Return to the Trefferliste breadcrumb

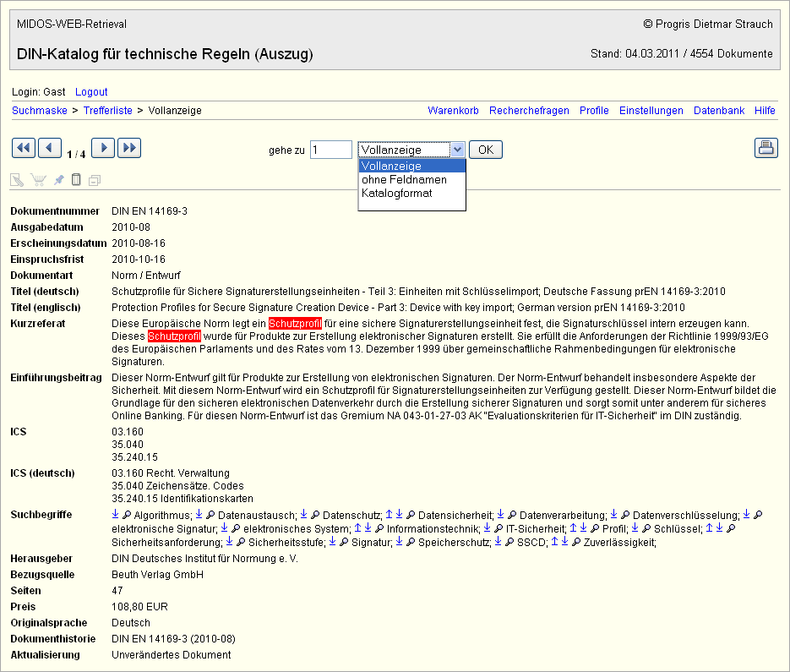click(108, 111)
